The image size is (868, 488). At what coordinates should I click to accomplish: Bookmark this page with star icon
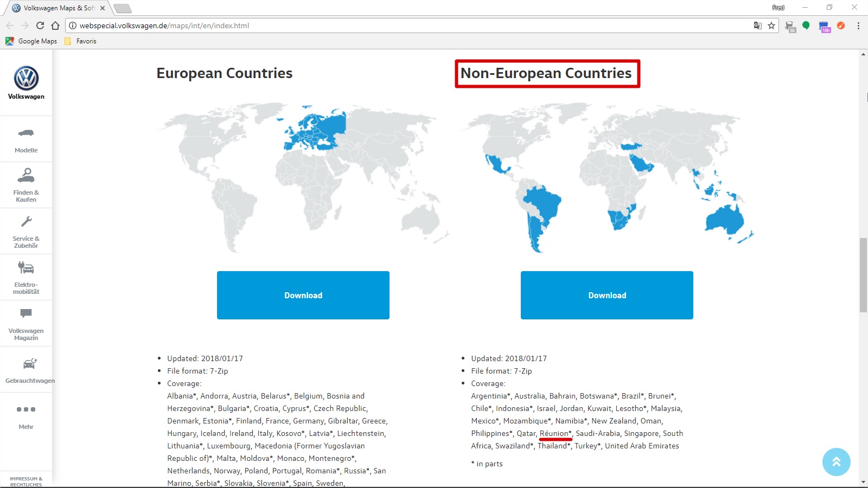pos(771,25)
